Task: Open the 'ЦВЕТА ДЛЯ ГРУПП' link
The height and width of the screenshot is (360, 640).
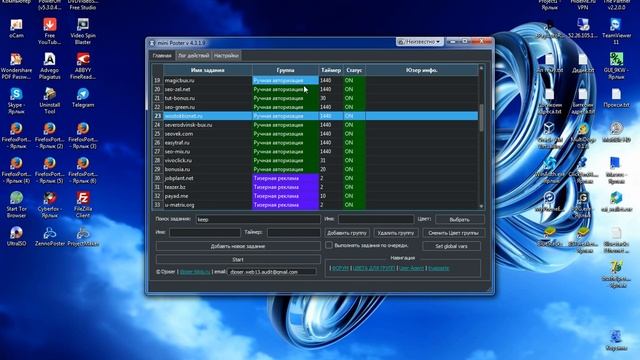Action: pos(374,268)
